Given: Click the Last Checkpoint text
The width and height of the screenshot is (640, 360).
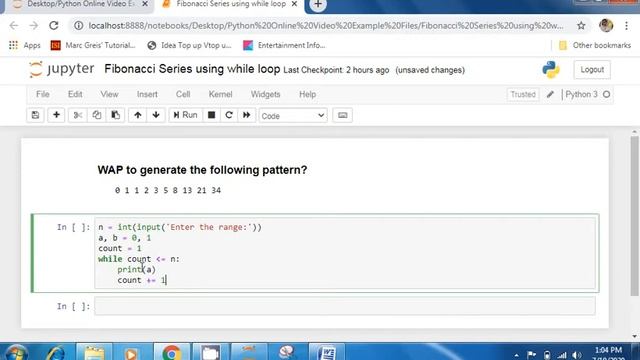Looking at the screenshot, I should (336, 70).
